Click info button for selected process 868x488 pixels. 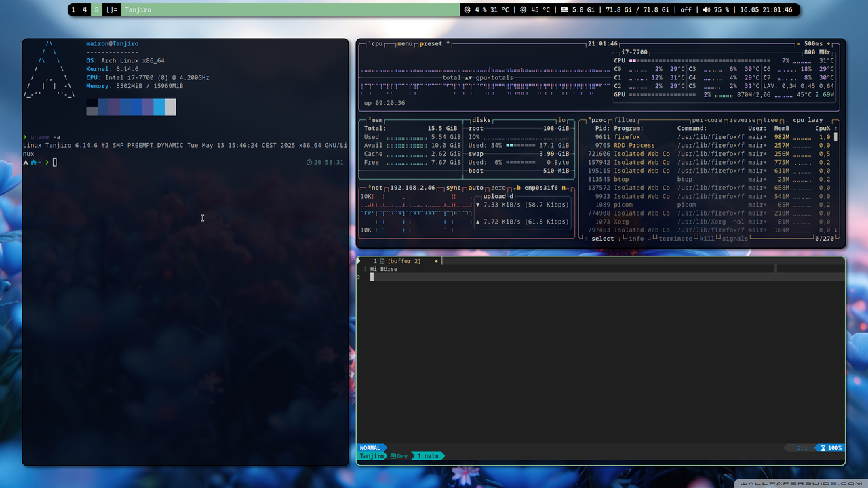point(636,239)
